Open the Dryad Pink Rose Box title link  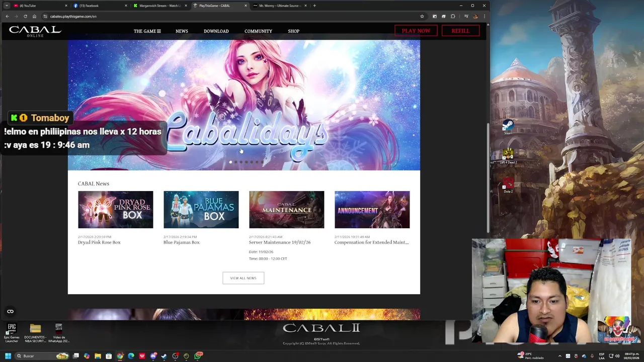click(99, 242)
